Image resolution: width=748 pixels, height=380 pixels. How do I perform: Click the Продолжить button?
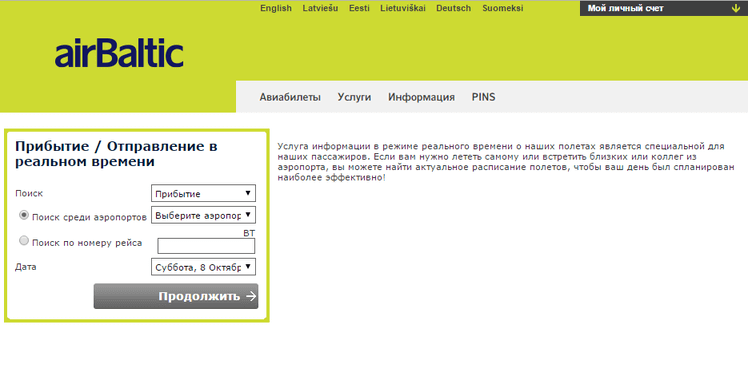[x=176, y=296]
